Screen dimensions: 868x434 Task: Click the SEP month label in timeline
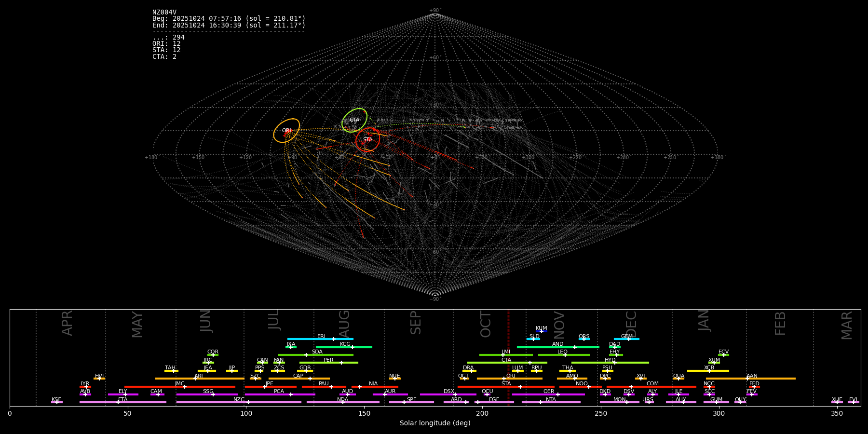pyautogui.click(x=416, y=323)
